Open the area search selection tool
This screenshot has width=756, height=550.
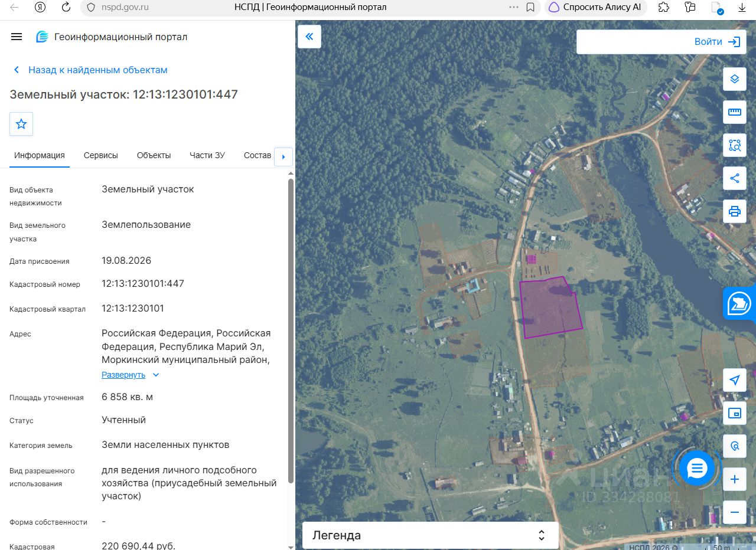point(735,145)
